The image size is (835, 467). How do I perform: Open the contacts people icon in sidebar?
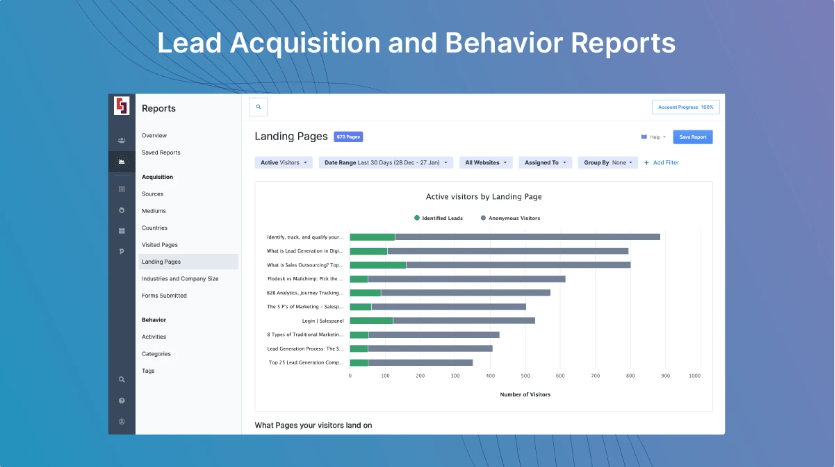(x=122, y=140)
